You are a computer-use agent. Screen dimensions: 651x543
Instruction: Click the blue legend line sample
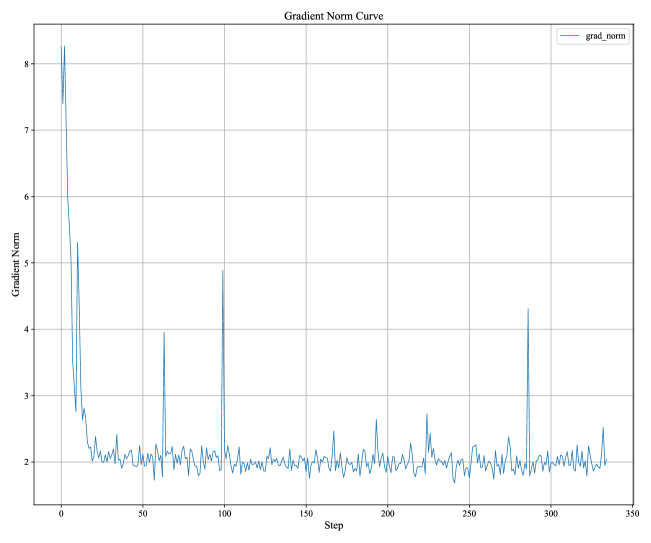(570, 36)
